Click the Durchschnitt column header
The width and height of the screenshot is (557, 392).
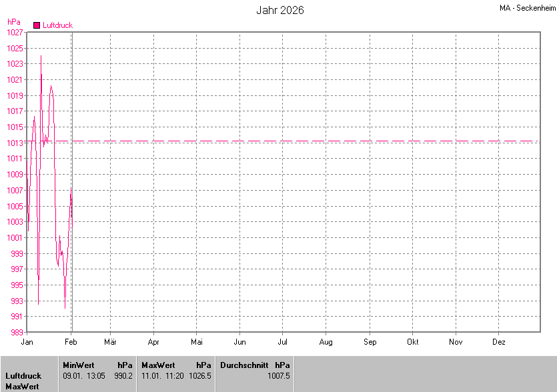tap(244, 365)
